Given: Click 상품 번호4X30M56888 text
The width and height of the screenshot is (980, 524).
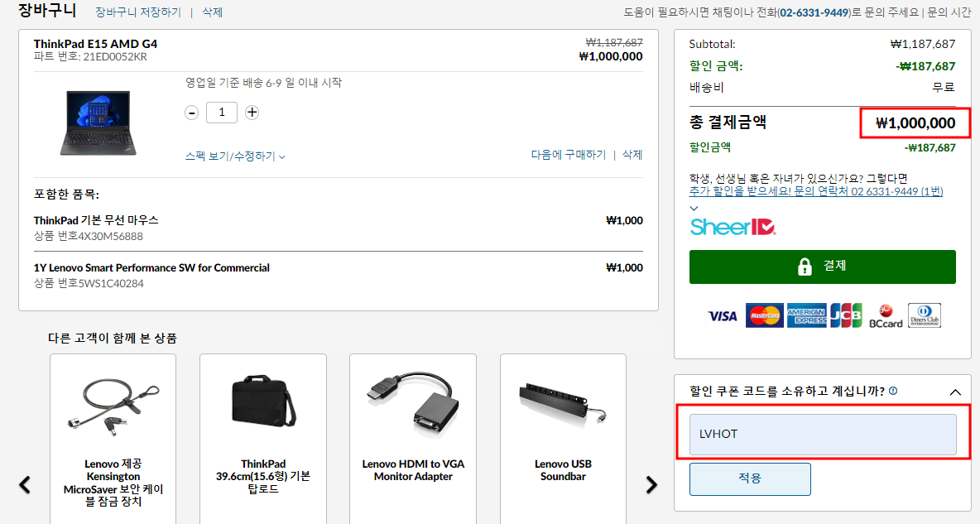Looking at the screenshot, I should (x=88, y=237).
